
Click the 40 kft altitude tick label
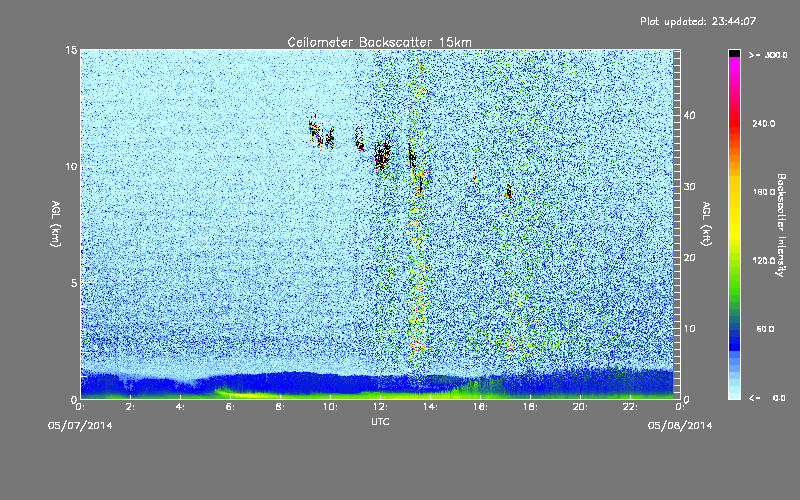[689, 115]
